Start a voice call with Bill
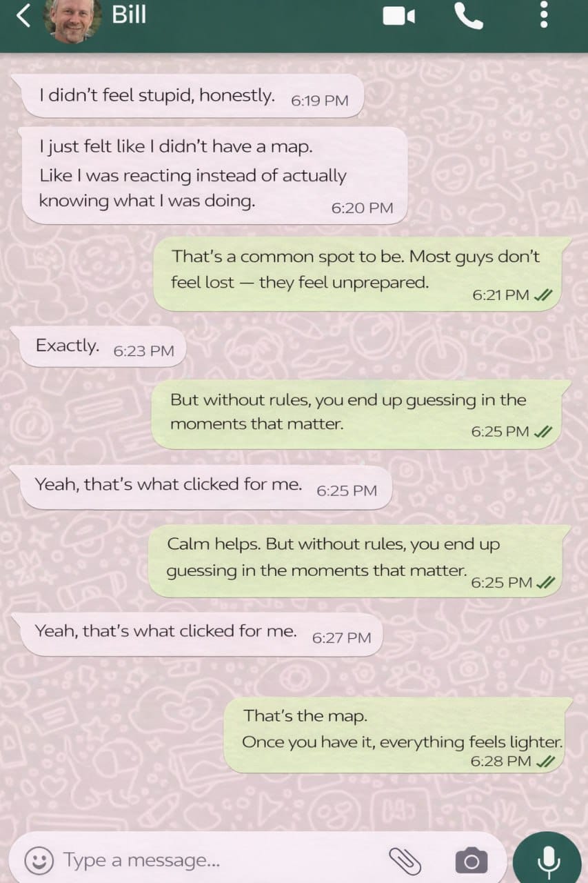Image resolution: width=588 pixels, height=883 pixels. click(x=469, y=15)
